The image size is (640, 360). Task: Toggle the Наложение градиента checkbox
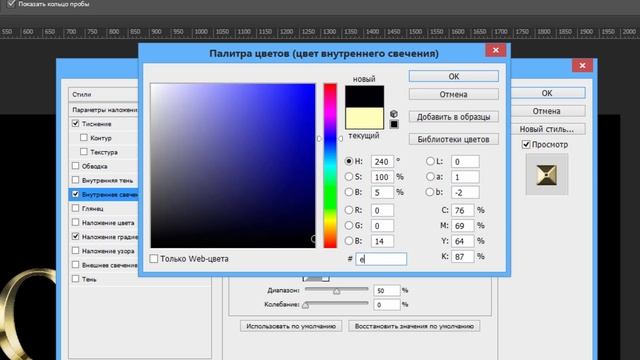76,236
